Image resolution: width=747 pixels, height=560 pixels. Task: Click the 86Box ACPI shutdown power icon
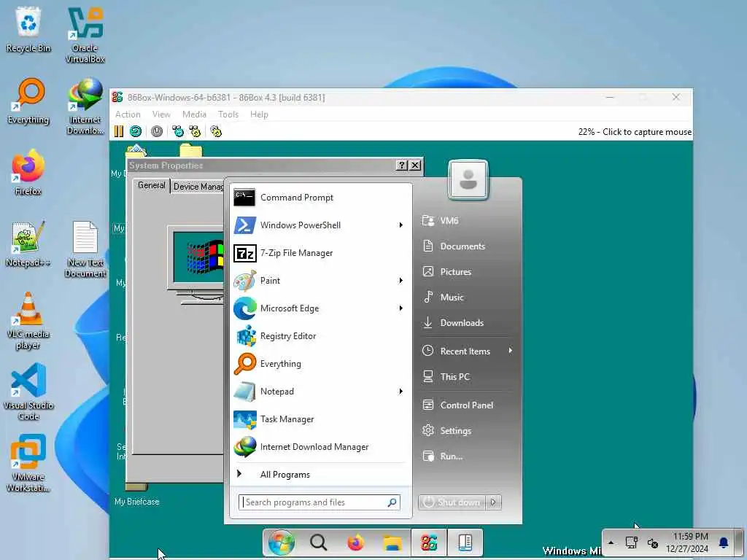[157, 131]
